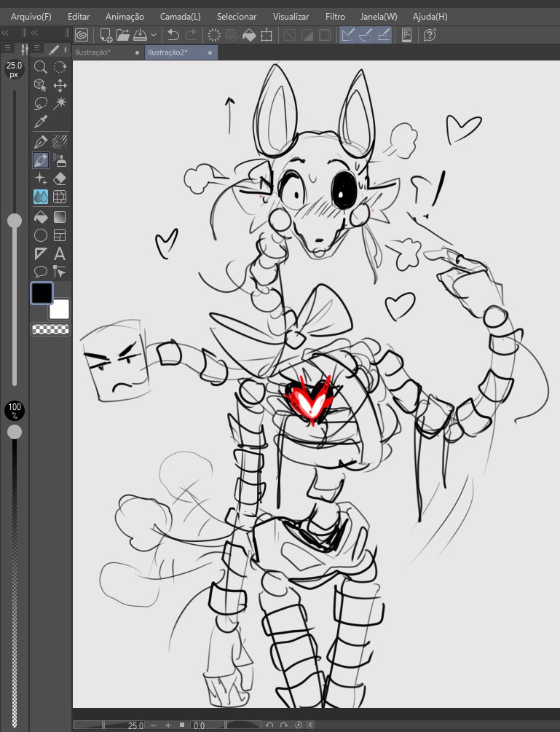Toggle Snap to Ruler
The width and height of the screenshot is (560, 732).
[x=347, y=35]
